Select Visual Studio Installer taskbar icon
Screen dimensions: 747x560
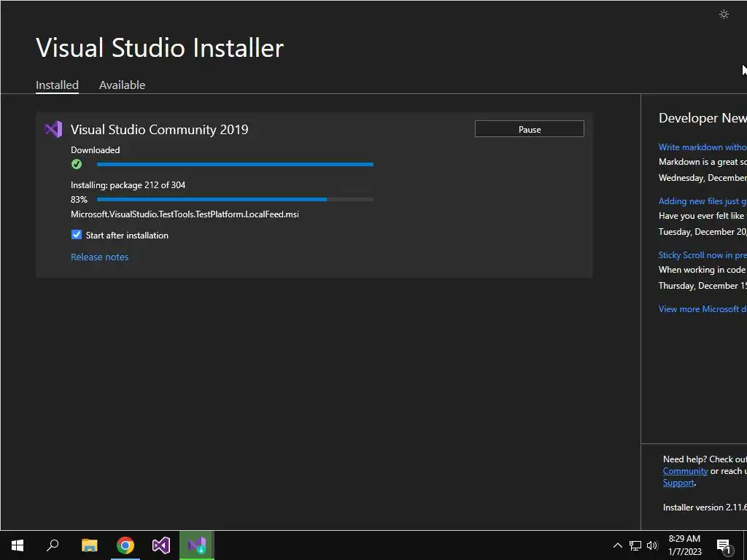(197, 545)
